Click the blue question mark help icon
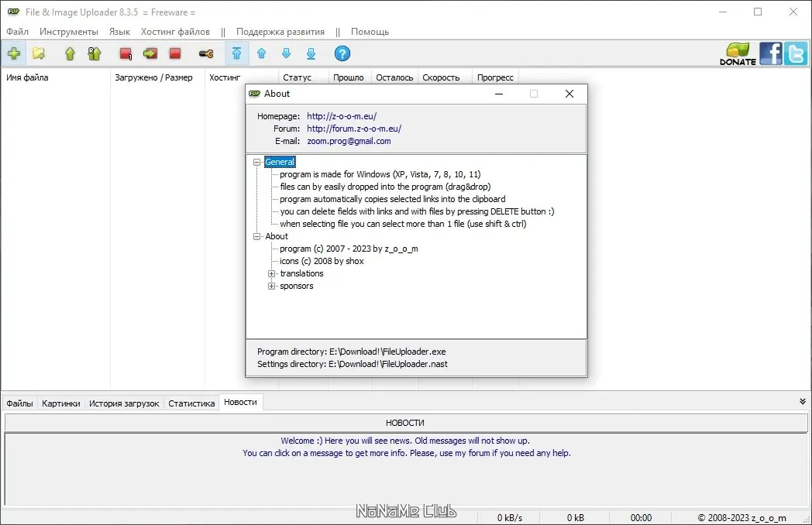This screenshot has width=812, height=525. (x=342, y=53)
